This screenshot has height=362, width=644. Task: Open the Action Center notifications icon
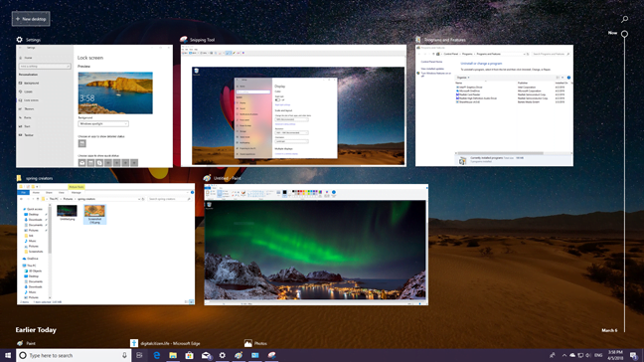click(633, 355)
